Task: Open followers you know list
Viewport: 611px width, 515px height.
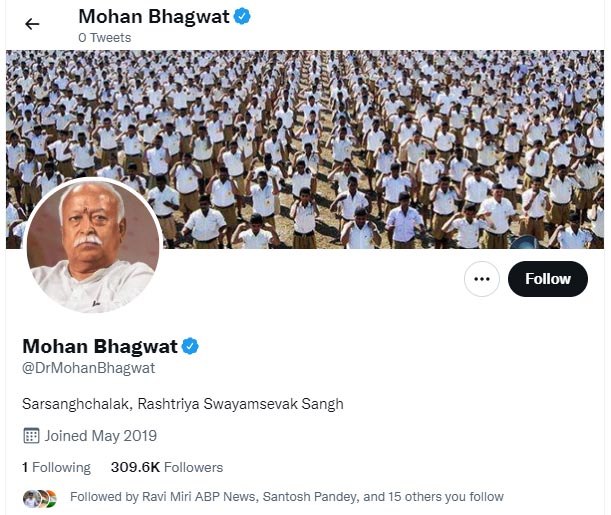Action: coord(287,497)
